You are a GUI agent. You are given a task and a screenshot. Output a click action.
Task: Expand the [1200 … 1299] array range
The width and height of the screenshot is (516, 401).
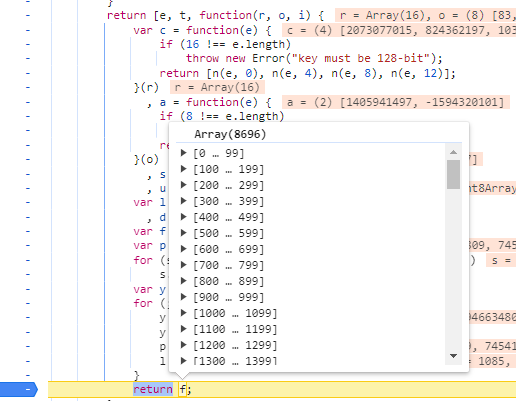click(183, 345)
